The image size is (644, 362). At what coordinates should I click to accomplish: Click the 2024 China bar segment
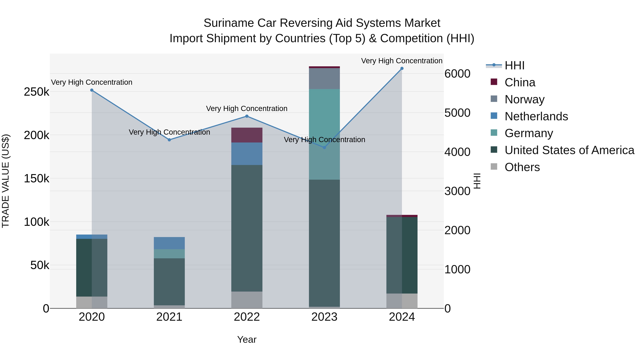click(402, 216)
